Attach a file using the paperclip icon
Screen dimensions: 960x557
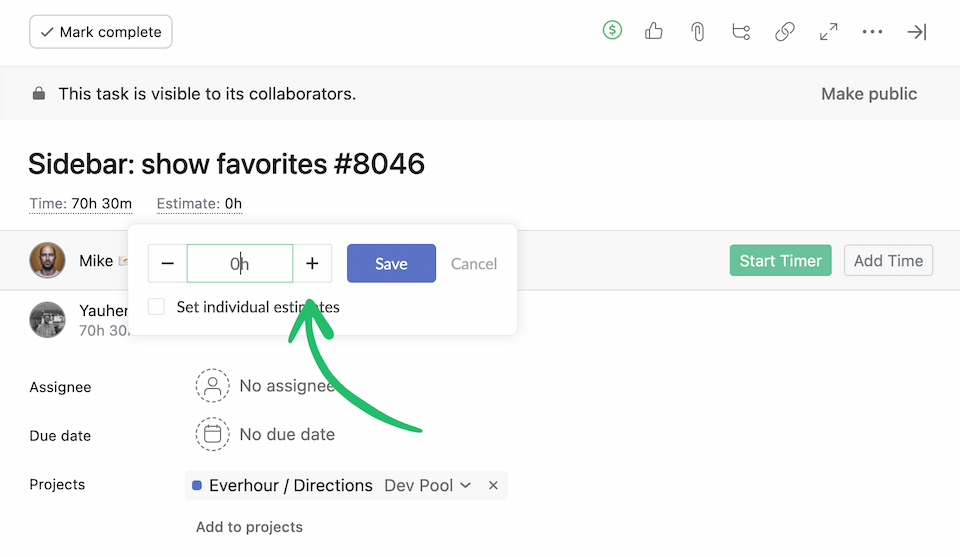pyautogui.click(x=697, y=31)
